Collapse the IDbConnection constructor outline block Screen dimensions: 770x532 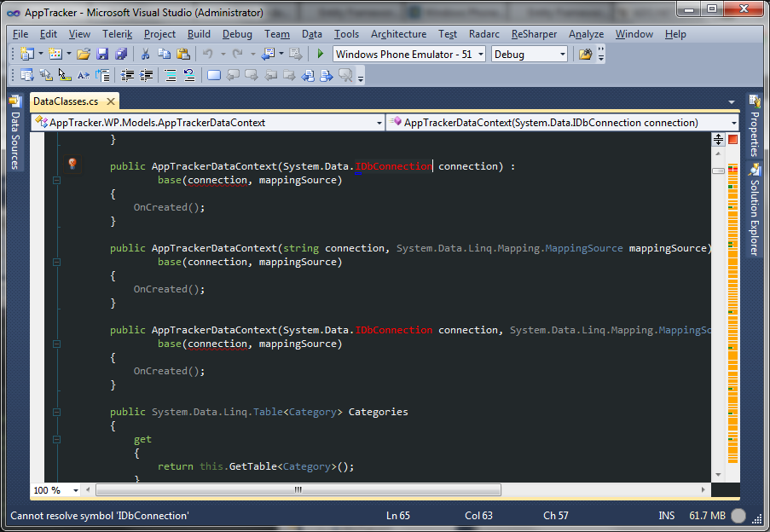(x=56, y=180)
